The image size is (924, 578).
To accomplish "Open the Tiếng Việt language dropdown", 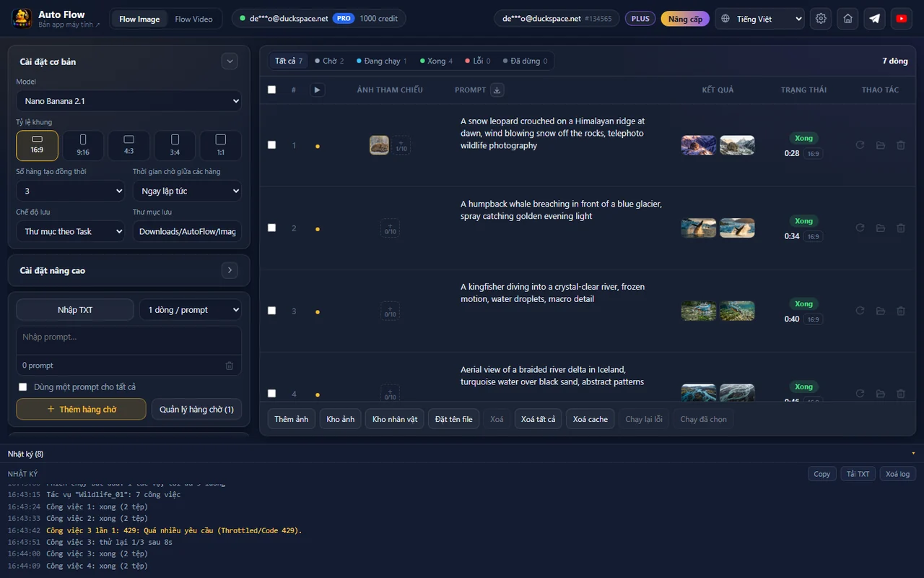I will coord(759,19).
